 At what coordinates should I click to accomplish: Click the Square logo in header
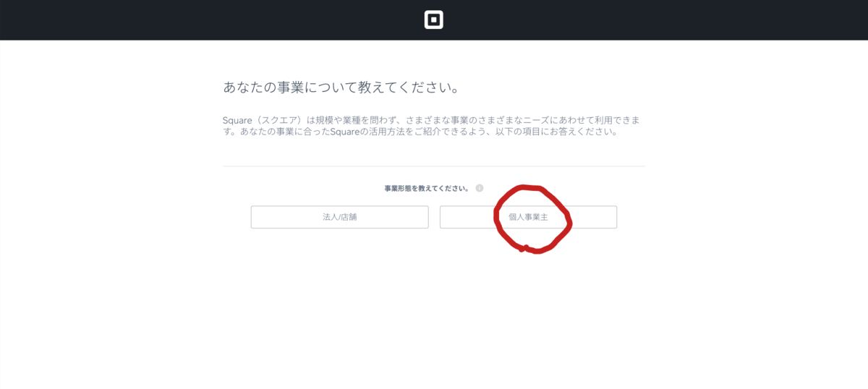tap(433, 20)
